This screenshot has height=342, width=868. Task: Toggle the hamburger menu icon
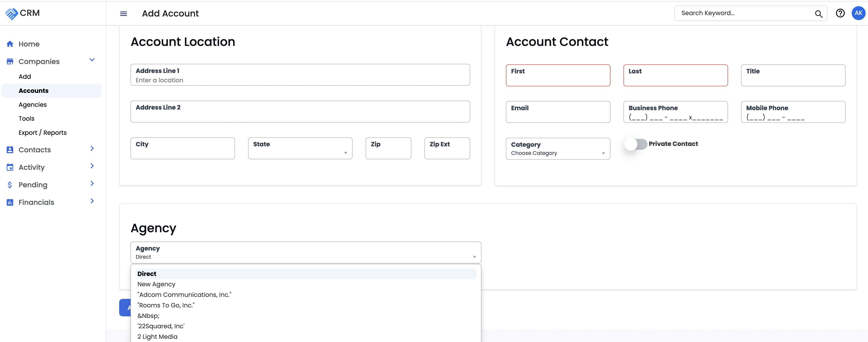[124, 14]
